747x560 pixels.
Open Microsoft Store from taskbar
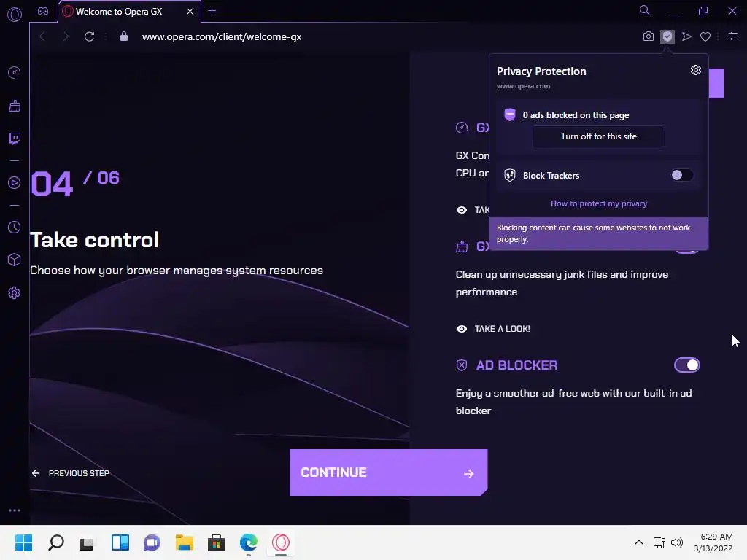tap(216, 542)
